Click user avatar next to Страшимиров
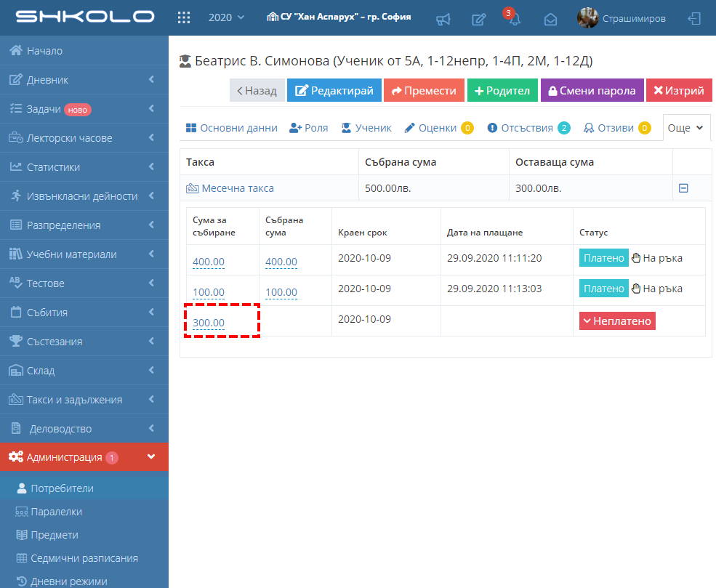 click(587, 17)
